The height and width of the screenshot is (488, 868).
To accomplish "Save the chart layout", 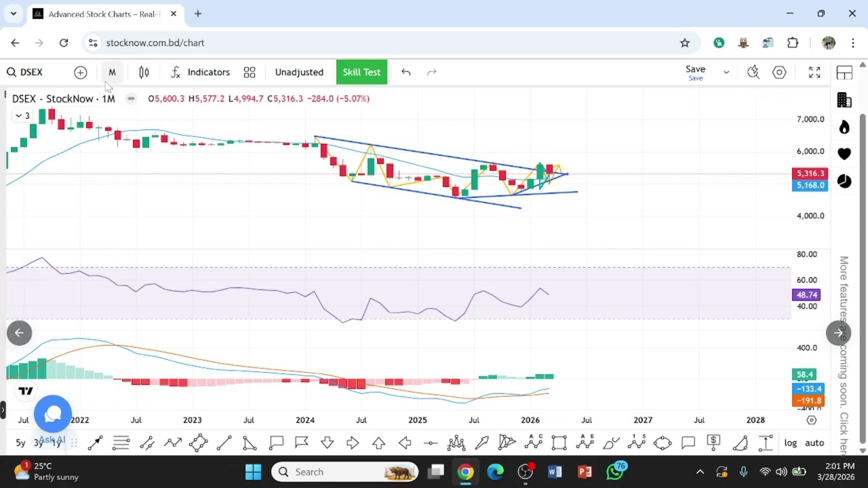I will click(696, 72).
